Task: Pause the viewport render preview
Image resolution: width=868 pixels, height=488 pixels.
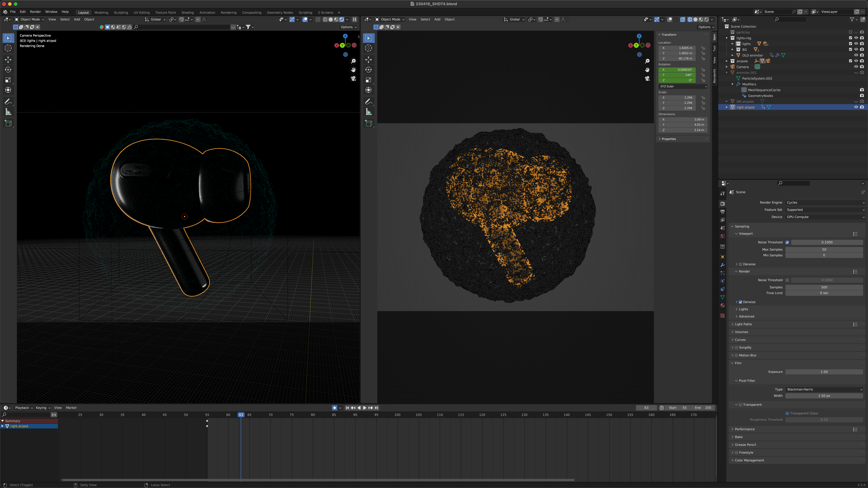Action: pos(355,19)
